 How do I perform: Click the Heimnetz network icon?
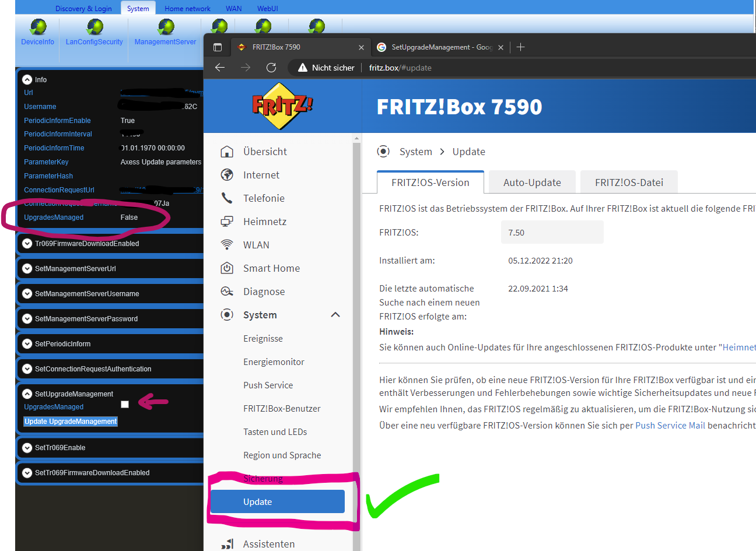227,222
